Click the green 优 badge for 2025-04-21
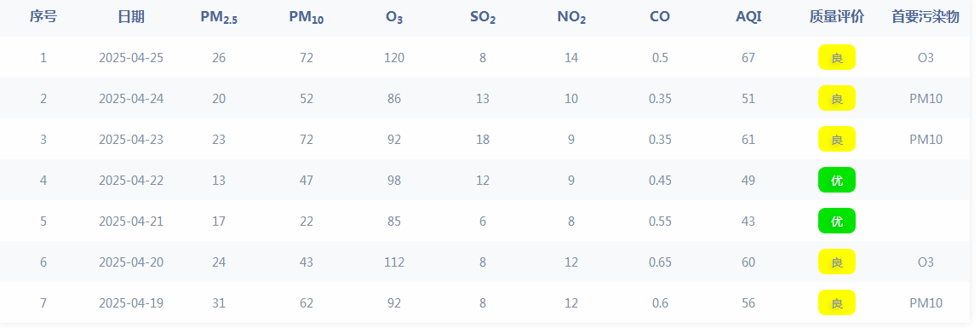 pyautogui.click(x=837, y=221)
